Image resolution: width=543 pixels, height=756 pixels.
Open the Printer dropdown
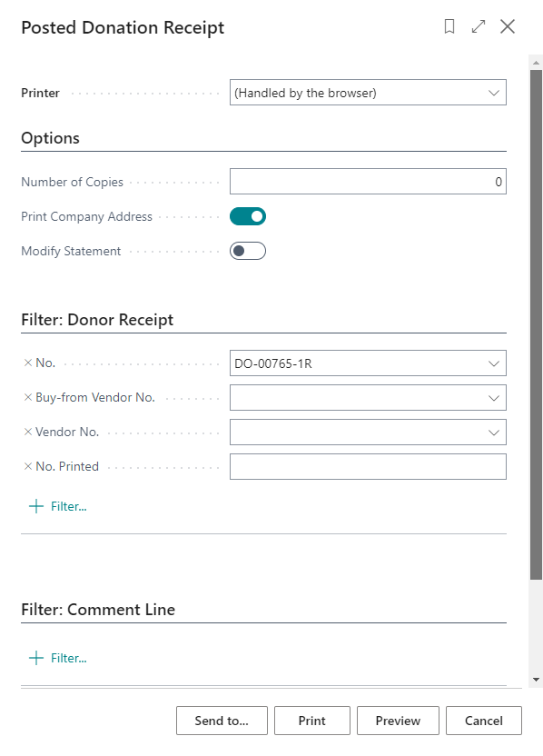point(493,92)
